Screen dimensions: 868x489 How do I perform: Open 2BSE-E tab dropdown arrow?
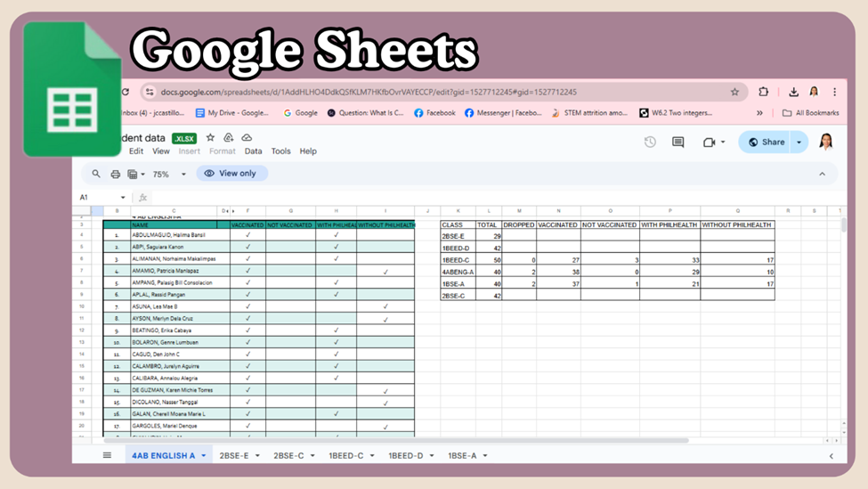257,456
